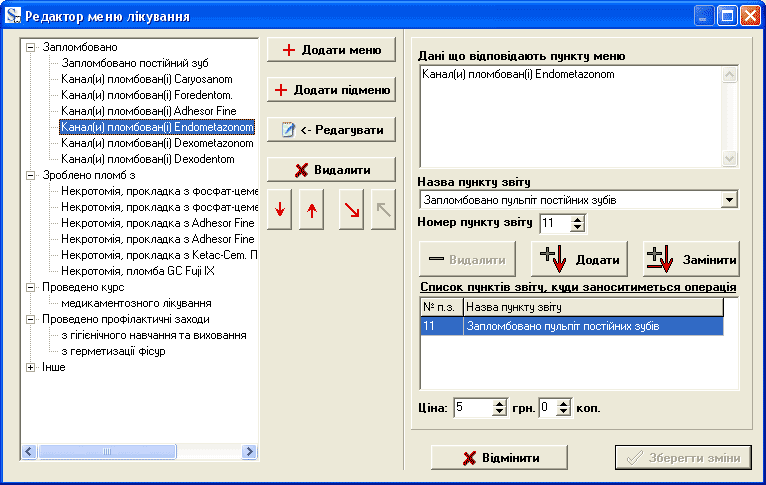Click tree horizontal scrollbar left arrow
Viewport: 766px width, 485px height.
tap(29, 451)
